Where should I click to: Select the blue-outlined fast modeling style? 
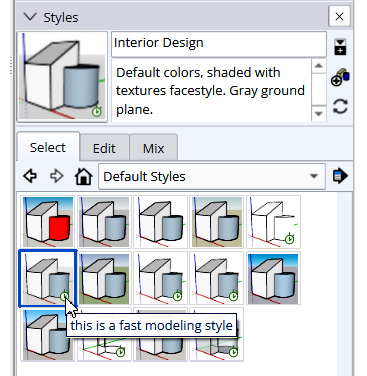coord(48,278)
